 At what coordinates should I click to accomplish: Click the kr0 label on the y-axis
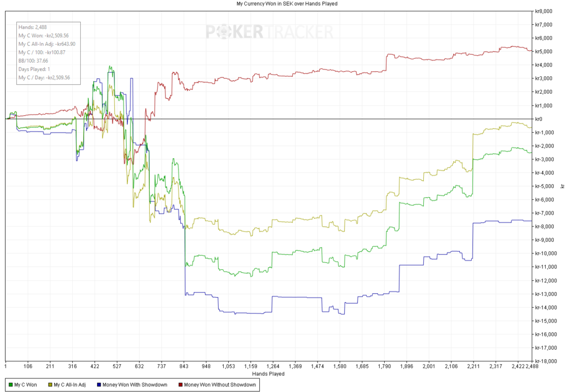click(x=539, y=119)
